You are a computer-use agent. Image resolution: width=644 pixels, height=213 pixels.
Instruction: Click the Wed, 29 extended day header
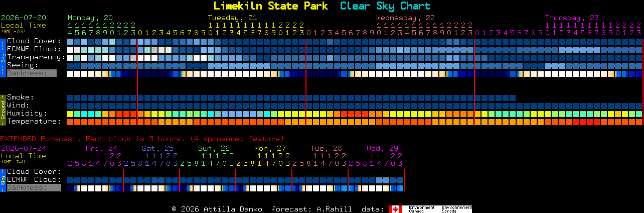click(382, 148)
